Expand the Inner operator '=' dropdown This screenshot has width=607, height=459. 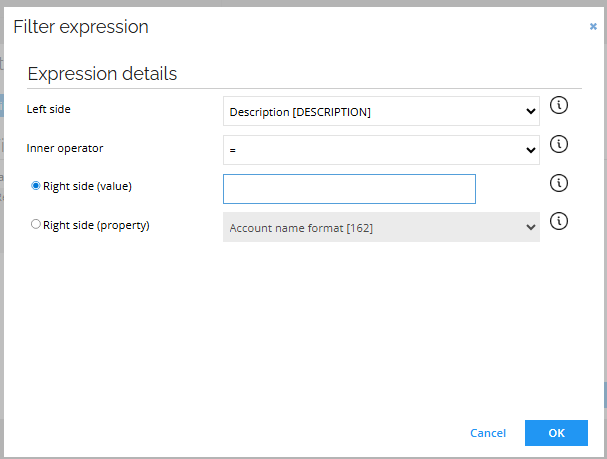pos(380,150)
